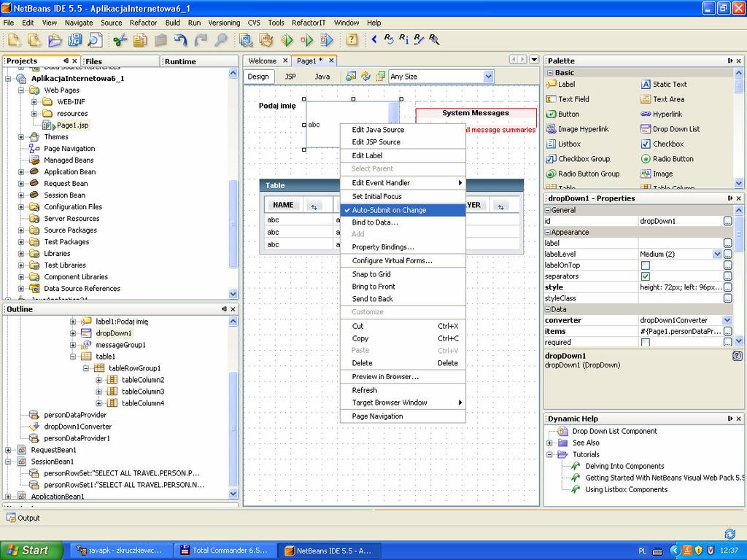Click the Windows Start button
This screenshot has width=747, height=560.
coord(31,551)
